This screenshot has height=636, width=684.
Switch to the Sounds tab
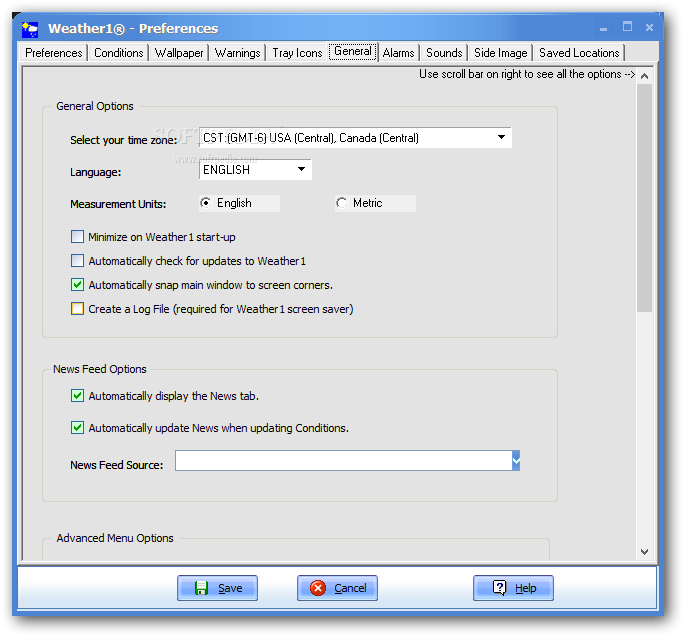coord(444,53)
